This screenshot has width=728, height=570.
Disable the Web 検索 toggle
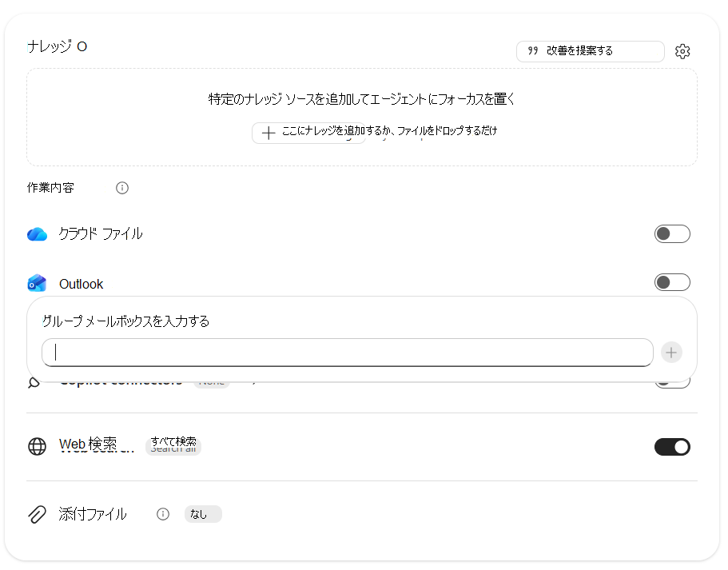point(672,447)
